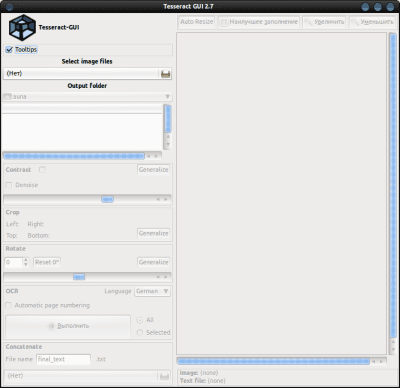400x388 pixels.
Task: Open the German language dropdown
Action: click(x=152, y=291)
